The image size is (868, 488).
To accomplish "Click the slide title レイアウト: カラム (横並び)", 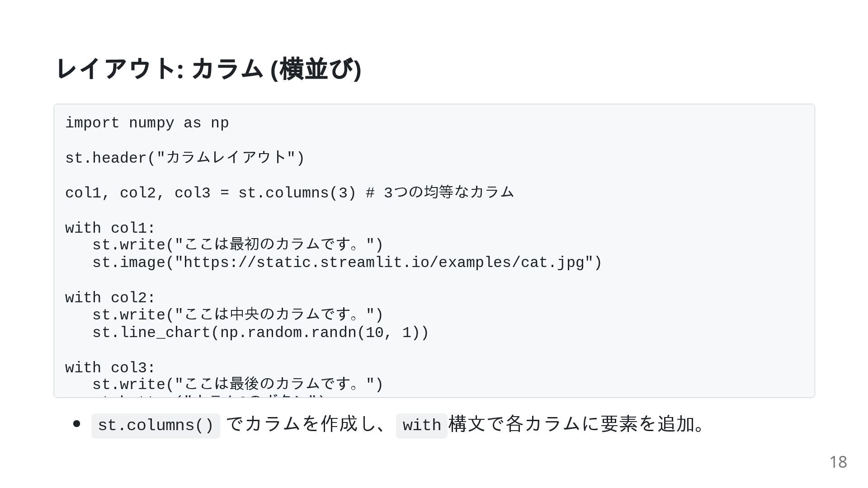I will point(208,69).
